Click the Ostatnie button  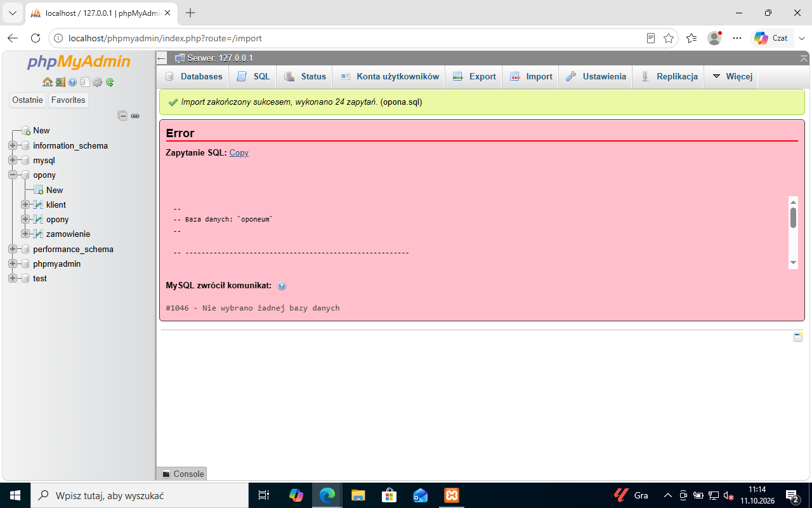27,100
